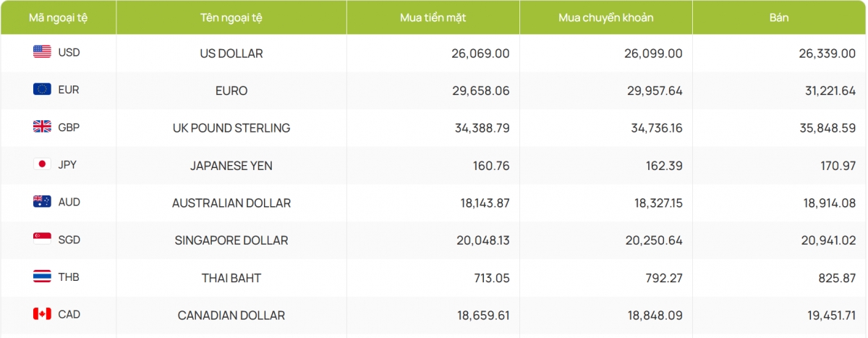Click the JPY cash buying rate 160.76
Image resolution: width=868 pixels, height=338 pixels.
click(490, 166)
